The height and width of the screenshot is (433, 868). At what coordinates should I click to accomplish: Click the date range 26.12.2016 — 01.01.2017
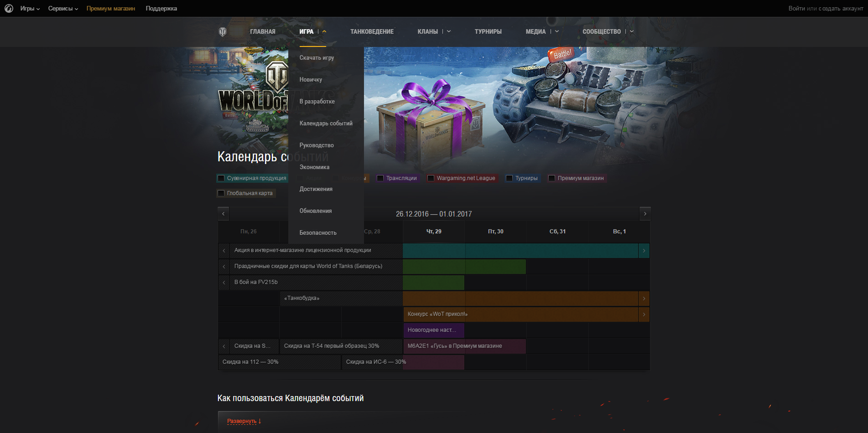(x=434, y=214)
